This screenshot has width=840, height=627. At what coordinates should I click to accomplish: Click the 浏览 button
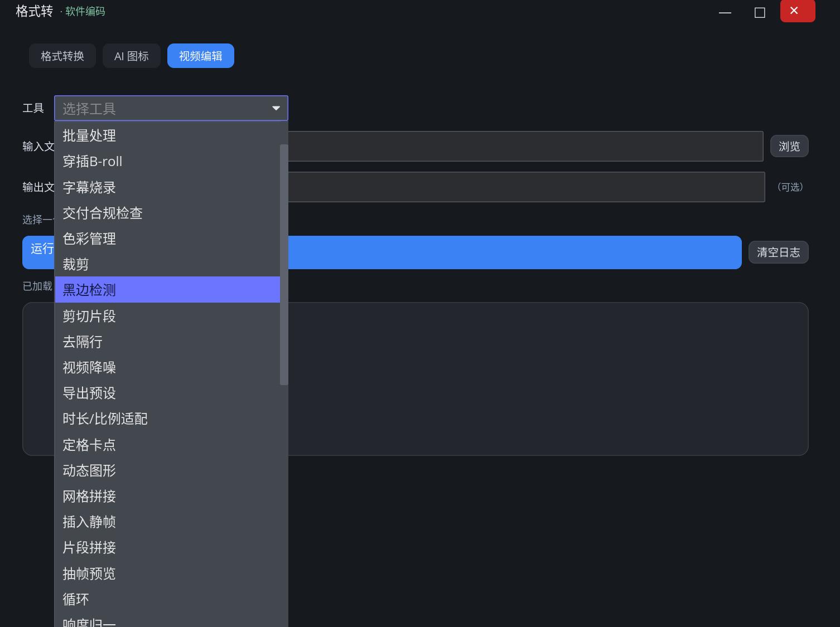tap(789, 146)
